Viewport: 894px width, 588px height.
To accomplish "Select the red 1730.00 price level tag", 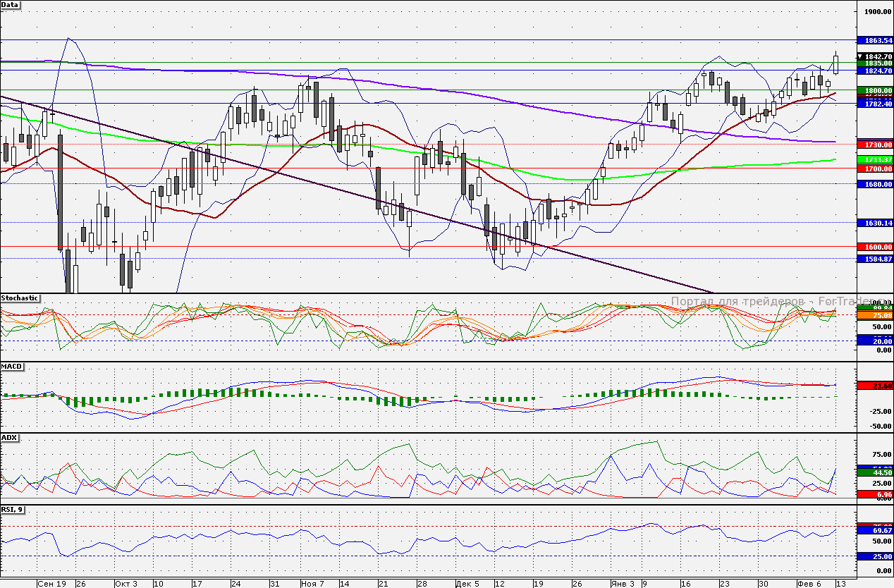I will click(874, 145).
